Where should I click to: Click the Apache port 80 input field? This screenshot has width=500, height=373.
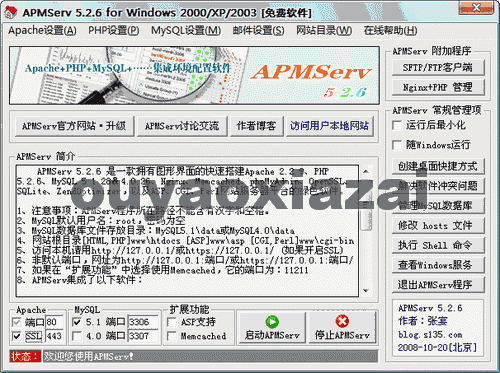54,322
